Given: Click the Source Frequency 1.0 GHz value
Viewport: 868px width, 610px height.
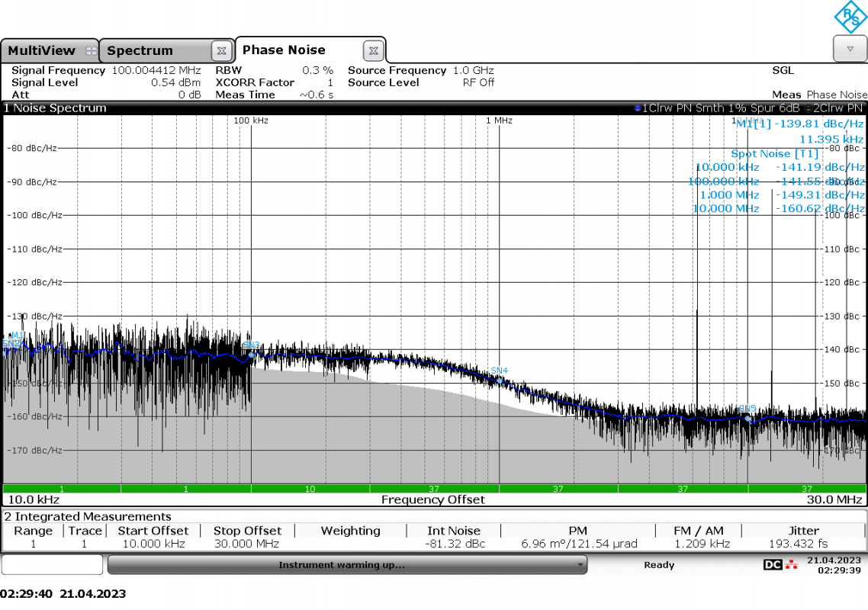Looking at the screenshot, I should (x=474, y=70).
